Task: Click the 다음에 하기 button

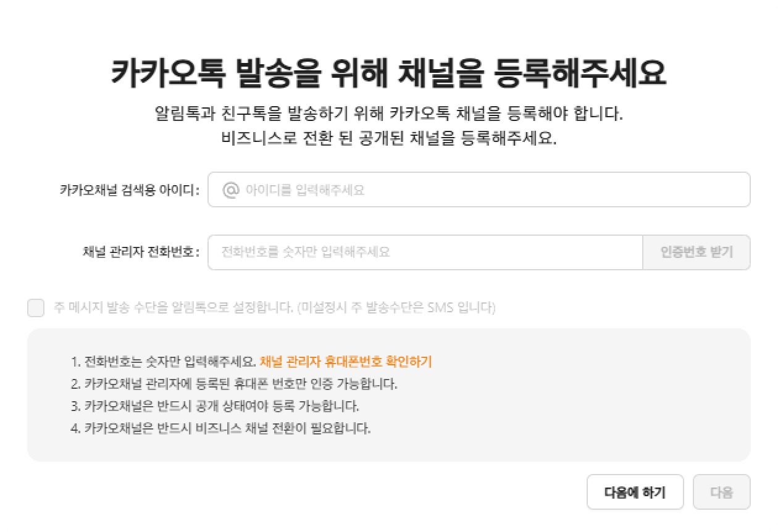Action: click(635, 492)
